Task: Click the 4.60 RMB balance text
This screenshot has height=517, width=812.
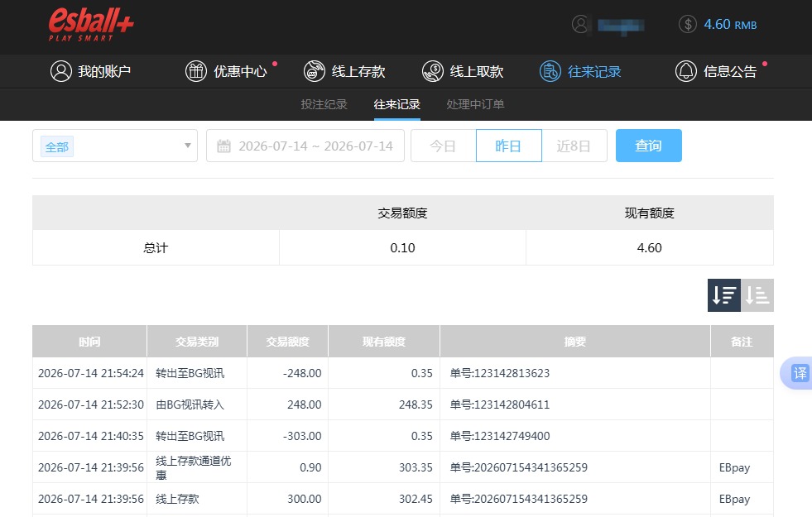Action: [730, 24]
